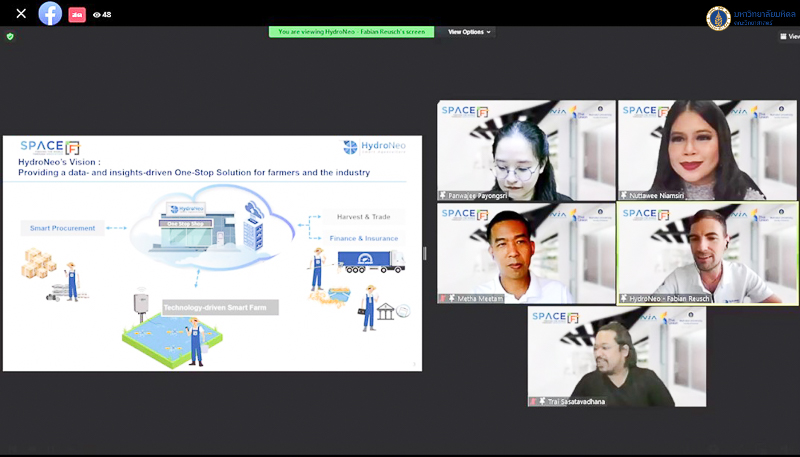Select HydroNeo - Fabian Reusch's name label
This screenshot has width=800, height=457.
click(667, 298)
